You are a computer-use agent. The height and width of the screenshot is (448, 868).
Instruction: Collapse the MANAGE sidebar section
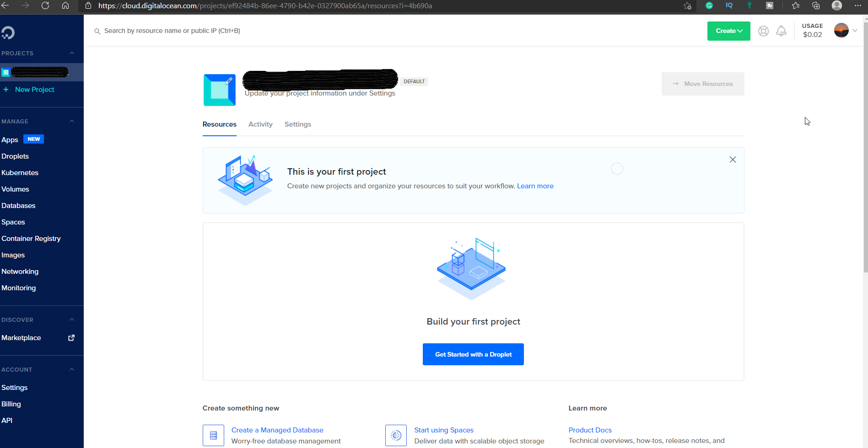coord(72,121)
